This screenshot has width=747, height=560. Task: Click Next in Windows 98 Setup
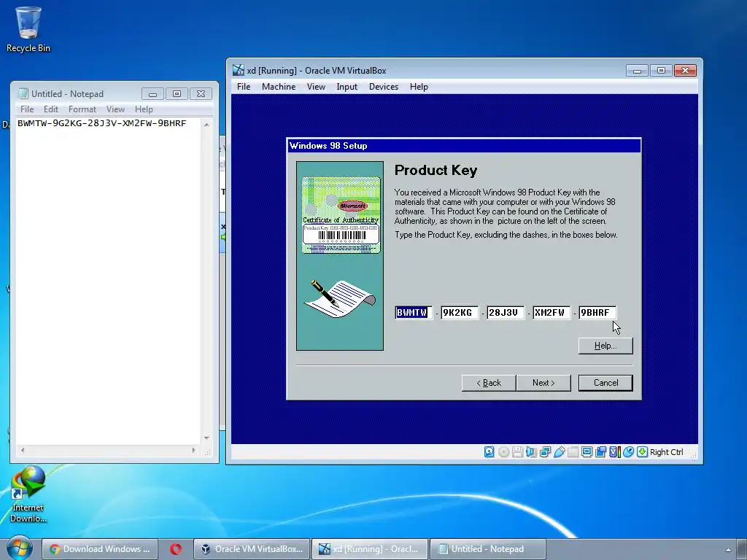[x=543, y=383]
